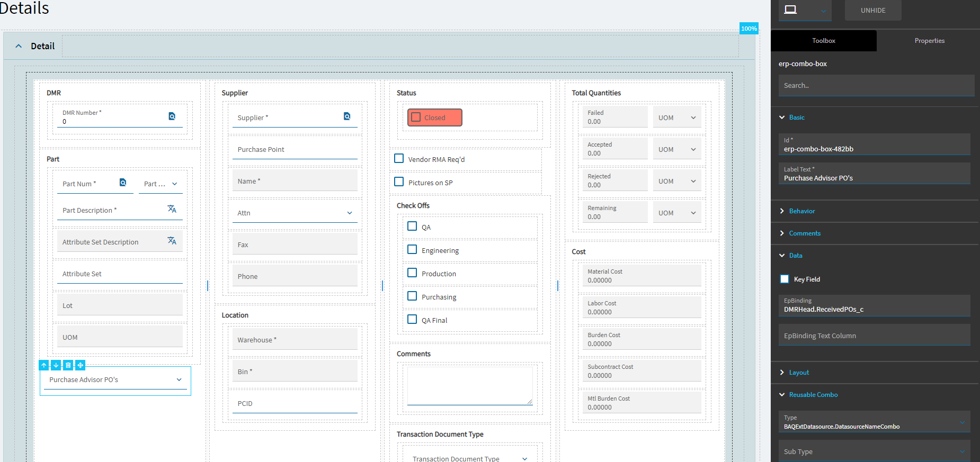980x462 pixels.
Task: Click the Supplier Name field
Action: [x=295, y=180]
